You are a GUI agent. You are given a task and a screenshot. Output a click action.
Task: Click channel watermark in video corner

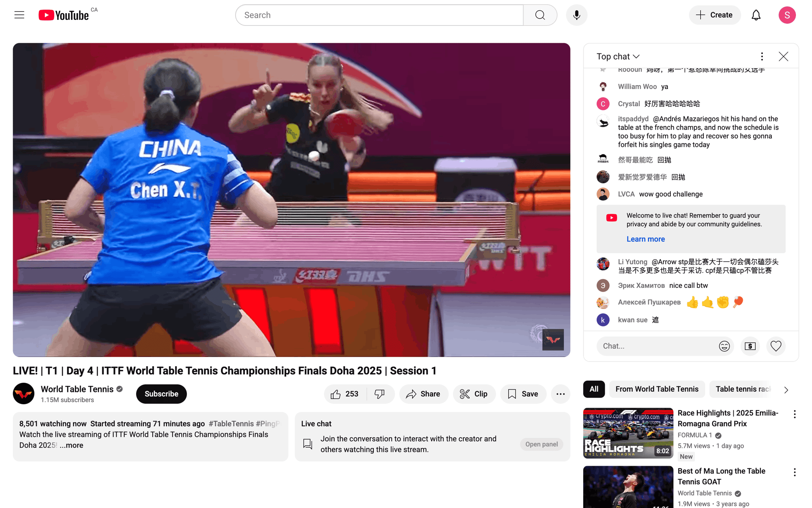(x=553, y=340)
